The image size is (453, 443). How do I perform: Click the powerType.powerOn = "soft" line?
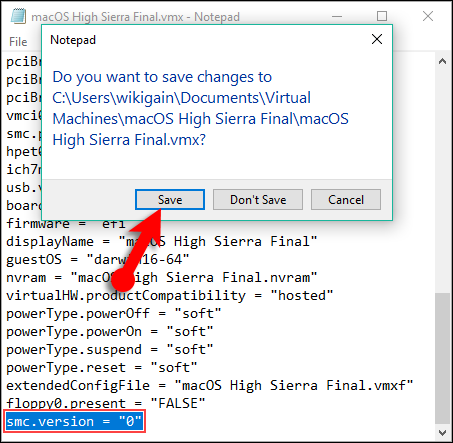110,331
